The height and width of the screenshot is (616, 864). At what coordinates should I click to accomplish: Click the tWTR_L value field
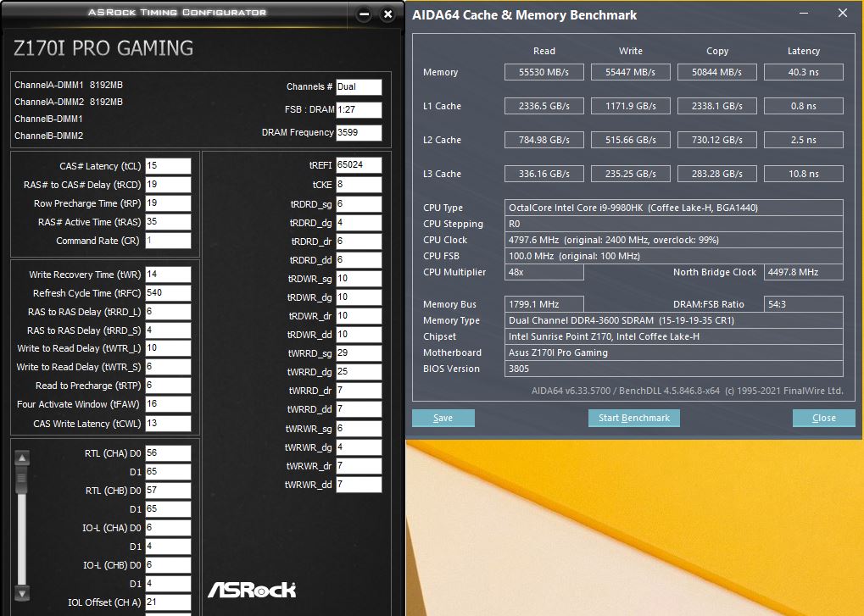click(x=168, y=348)
